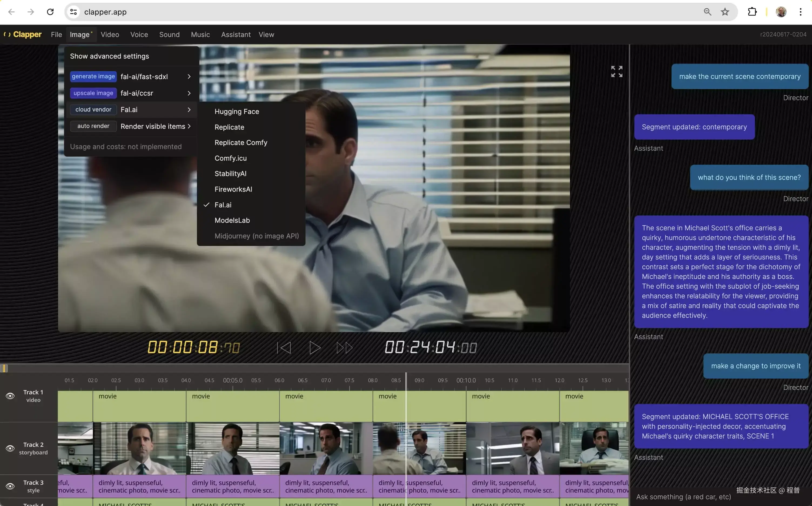The width and height of the screenshot is (812, 506).
Task: Skip to the start with rewind icon
Action: click(284, 348)
